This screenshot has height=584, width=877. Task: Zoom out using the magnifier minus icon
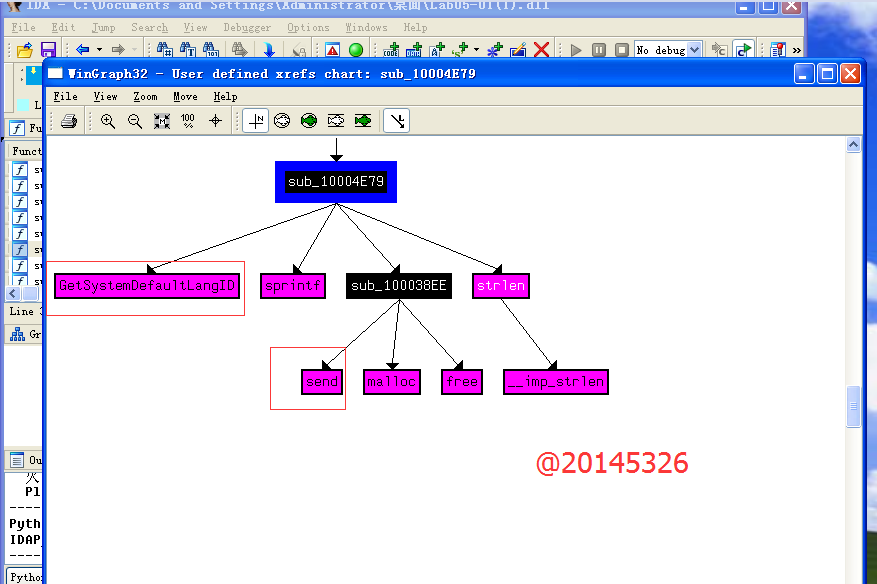click(135, 121)
